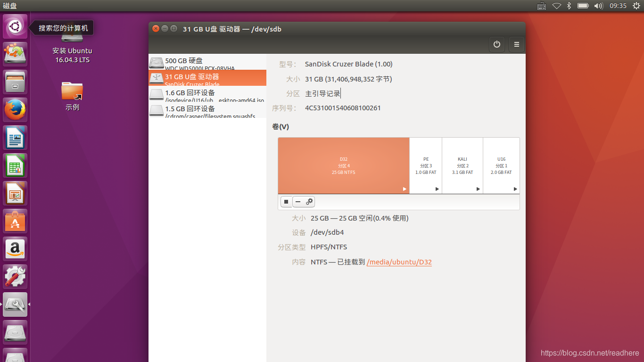This screenshot has width=644, height=362.
Task: Open the Wi-Fi network indicator
Action: [x=557, y=6]
